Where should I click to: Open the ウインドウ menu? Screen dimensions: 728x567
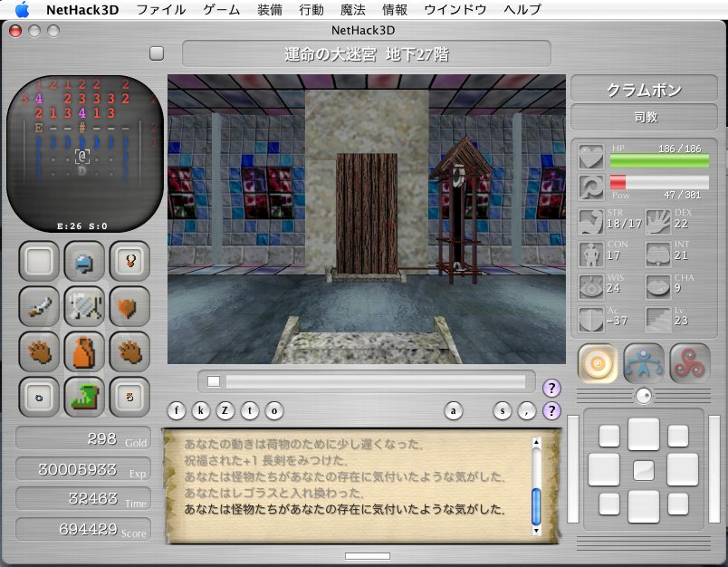[x=455, y=10]
